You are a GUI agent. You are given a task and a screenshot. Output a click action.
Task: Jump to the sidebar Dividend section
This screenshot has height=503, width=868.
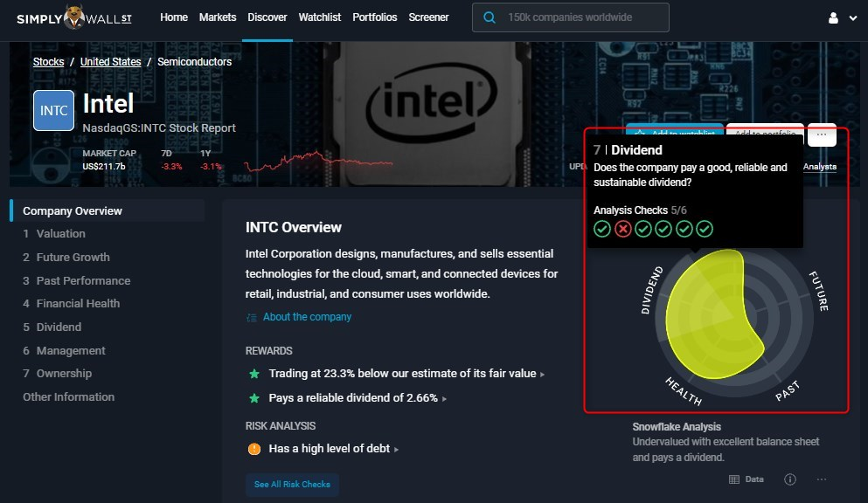52,327
